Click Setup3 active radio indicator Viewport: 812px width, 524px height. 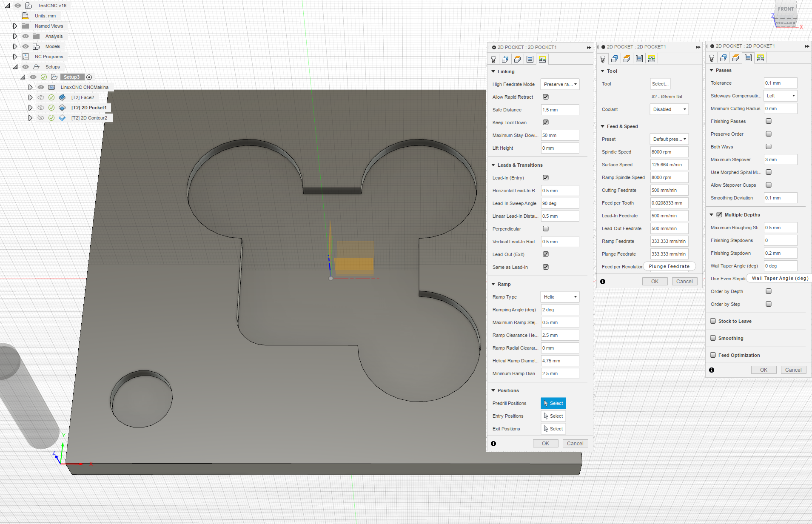click(89, 77)
